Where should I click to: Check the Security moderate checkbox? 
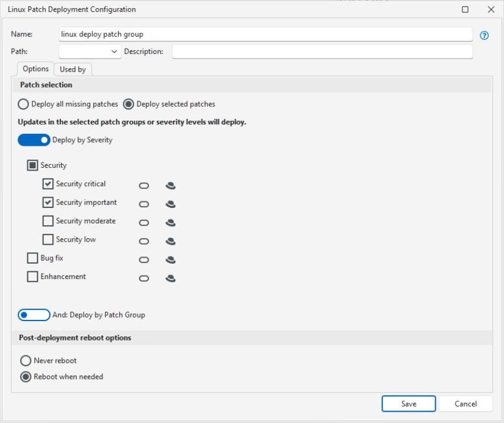[48, 221]
